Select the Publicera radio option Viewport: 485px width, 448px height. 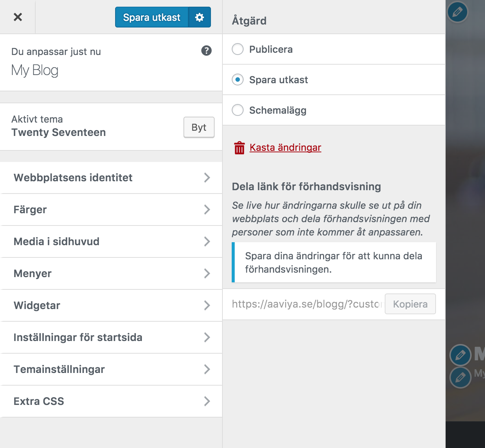tap(238, 49)
